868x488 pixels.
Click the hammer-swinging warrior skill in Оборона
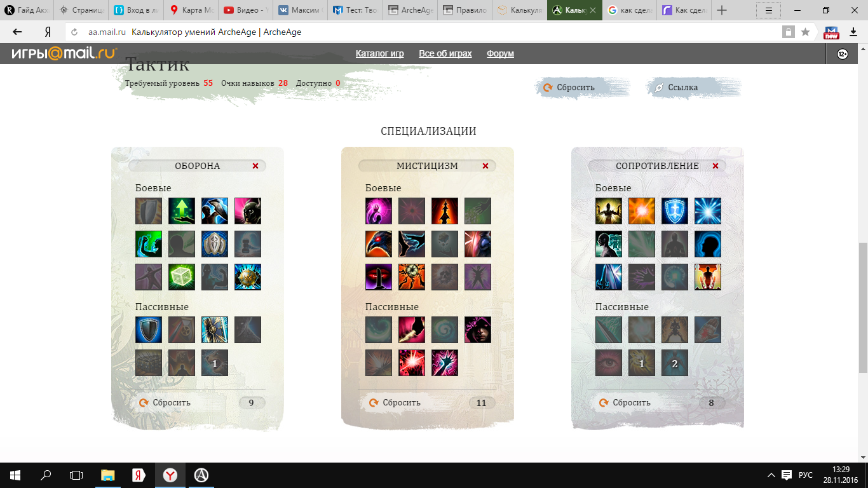click(x=215, y=211)
